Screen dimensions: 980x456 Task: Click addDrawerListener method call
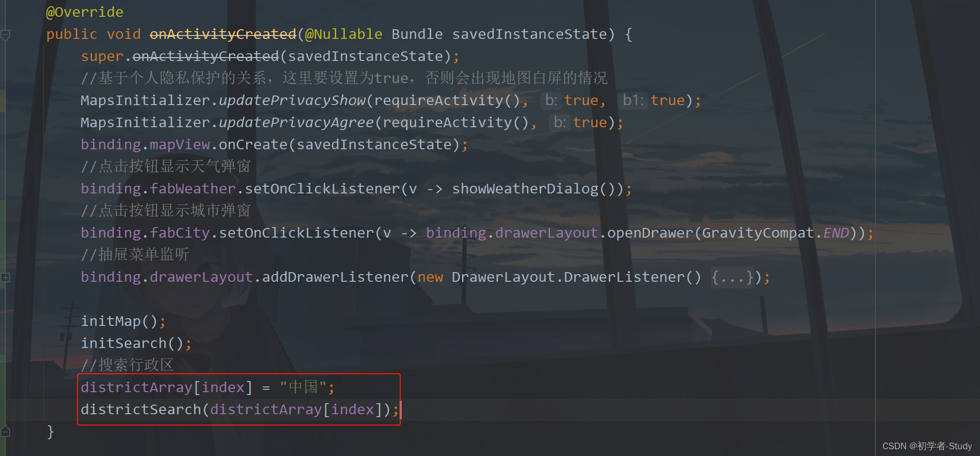(335, 277)
